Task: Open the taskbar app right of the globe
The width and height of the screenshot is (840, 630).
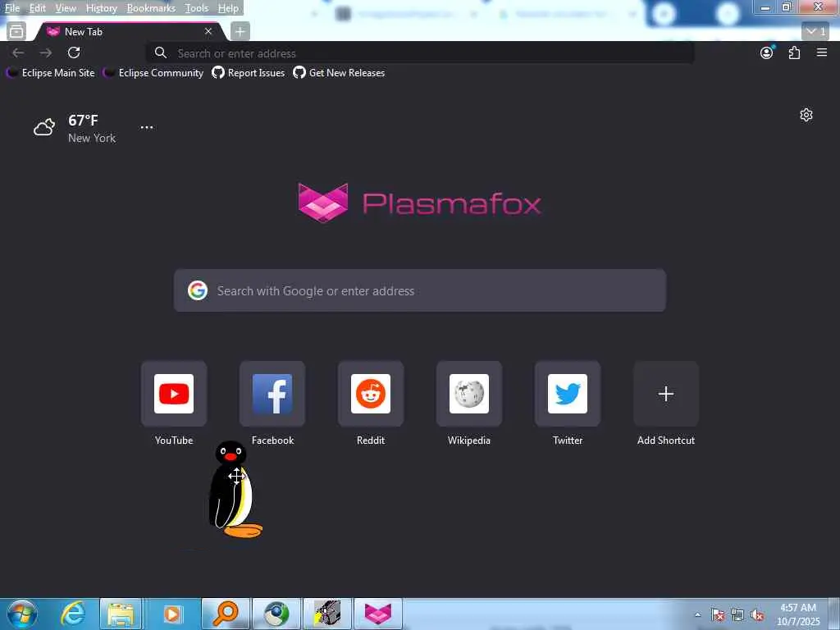Action: tap(327, 614)
